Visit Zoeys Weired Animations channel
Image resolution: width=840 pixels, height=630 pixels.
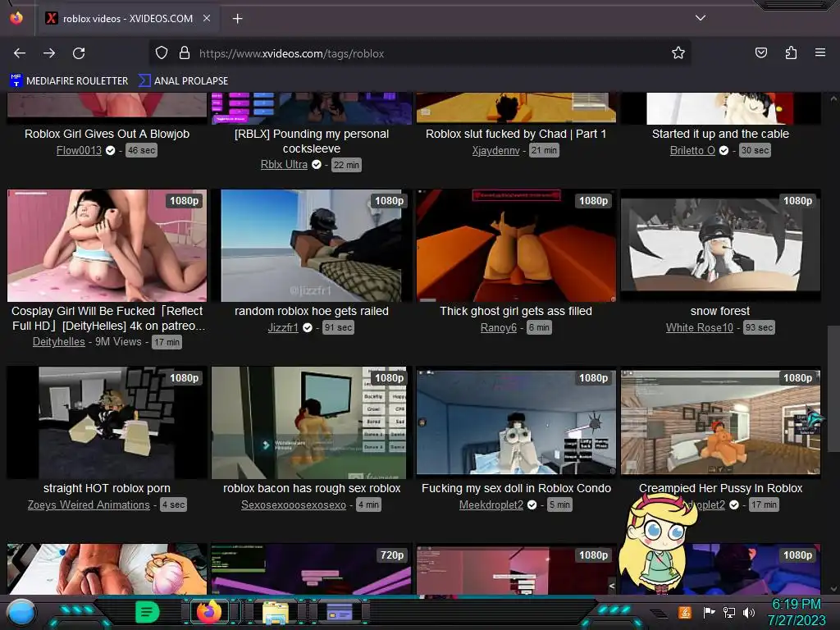[89, 505]
